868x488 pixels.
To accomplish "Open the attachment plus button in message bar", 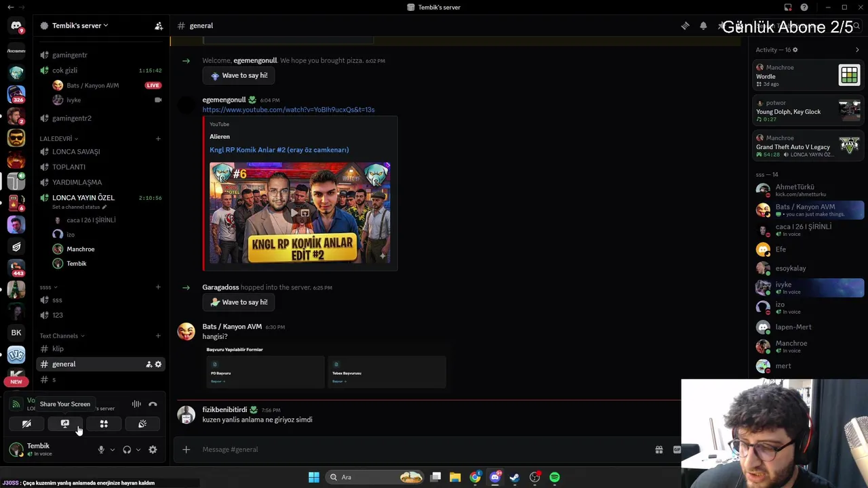I will 186,449.
